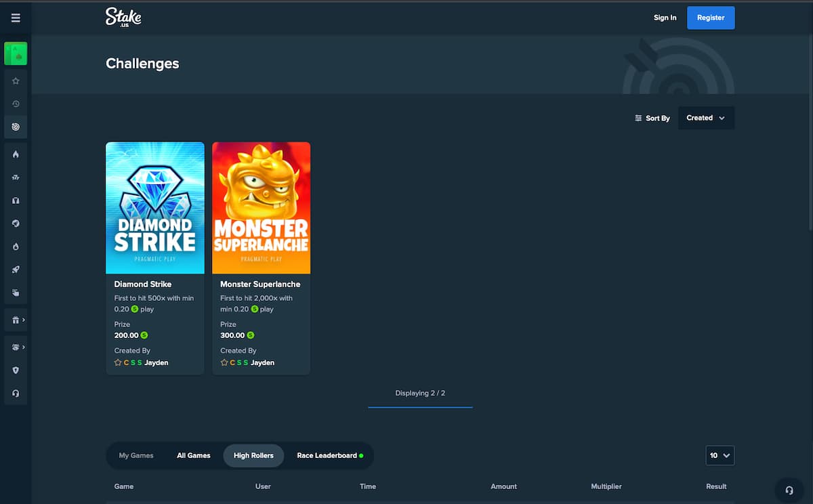Open the rows count dropdown showing 10
The height and width of the screenshot is (504, 813).
pos(720,456)
